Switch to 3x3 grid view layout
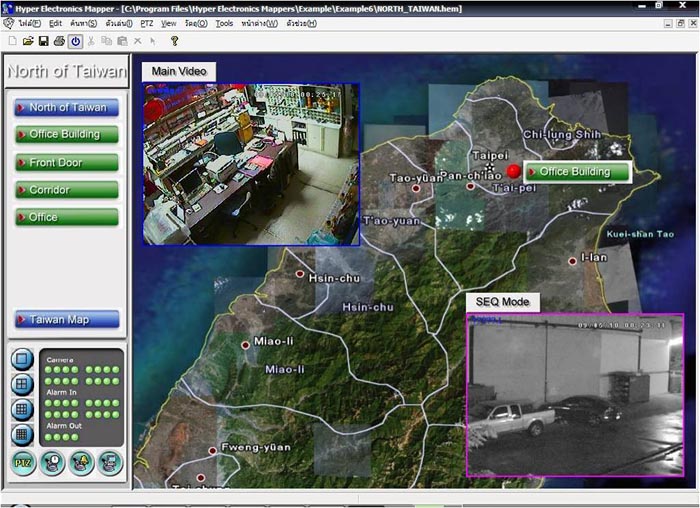Screen dimensions: 700x508 [22, 409]
